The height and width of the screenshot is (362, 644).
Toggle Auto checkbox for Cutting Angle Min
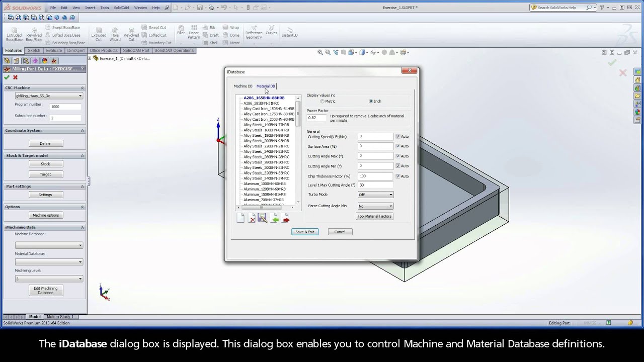[x=398, y=166]
